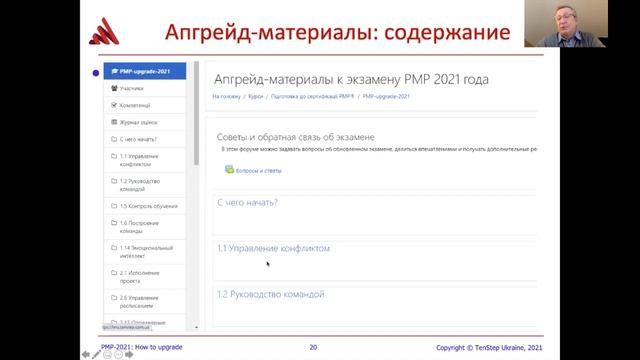
Task: Select 2.1 Исполнение проекта in sidebar
Action: (145, 277)
